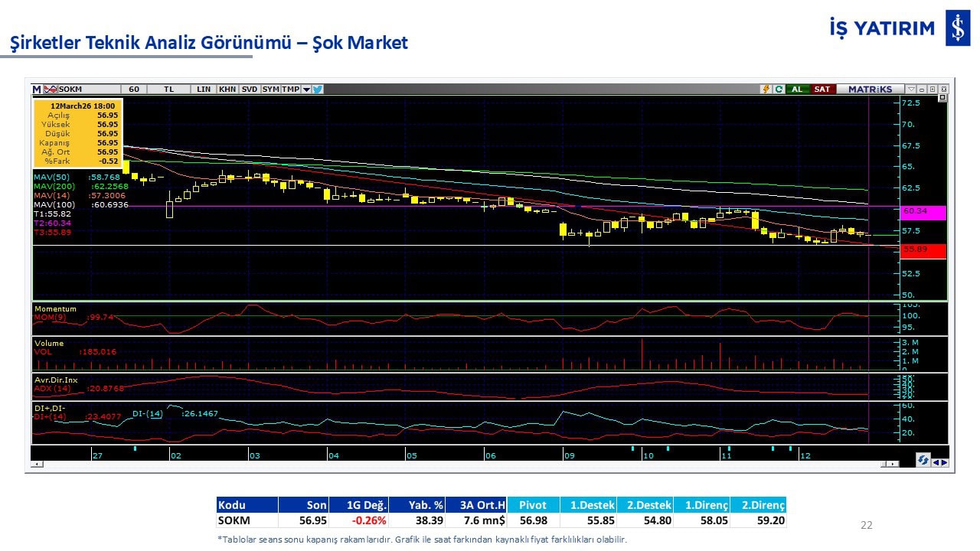Toggle the SVD chart option

[x=250, y=89]
